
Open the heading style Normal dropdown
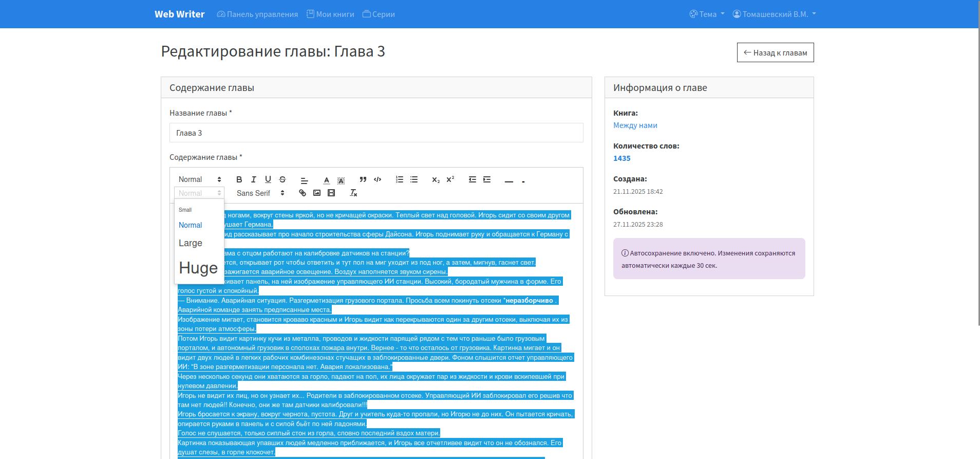pos(199,179)
